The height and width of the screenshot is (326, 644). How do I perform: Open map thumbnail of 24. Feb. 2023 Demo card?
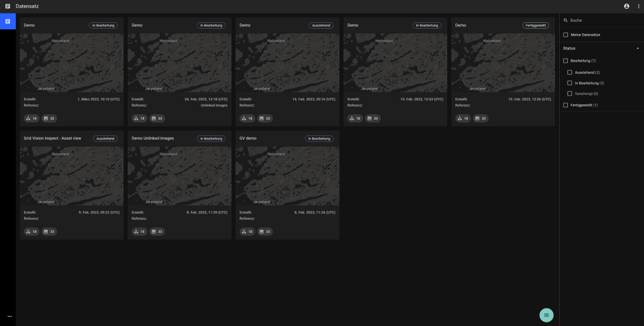[x=180, y=63]
